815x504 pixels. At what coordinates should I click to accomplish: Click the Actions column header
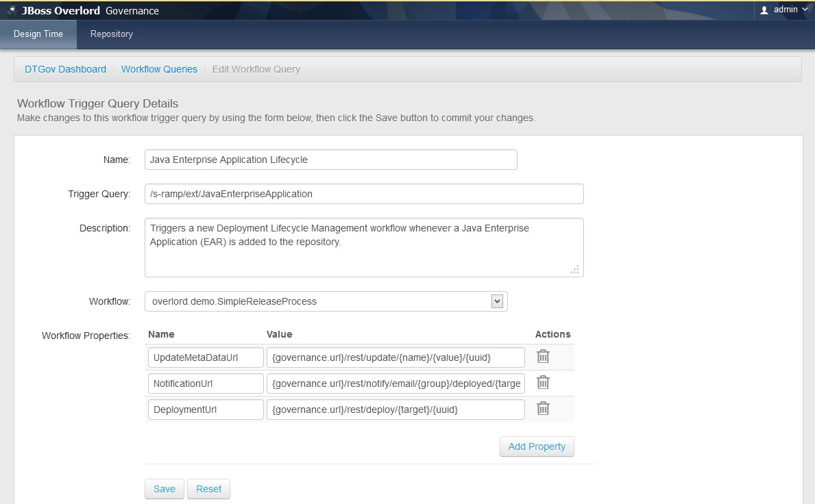coord(553,334)
